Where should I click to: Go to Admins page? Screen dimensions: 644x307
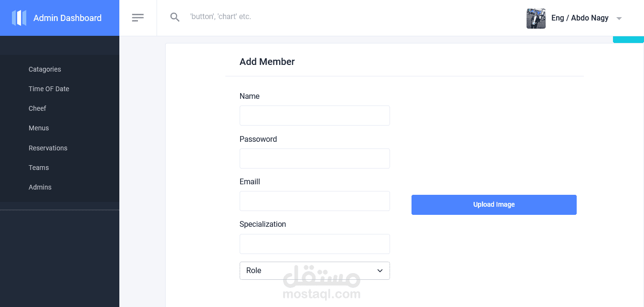(40, 187)
